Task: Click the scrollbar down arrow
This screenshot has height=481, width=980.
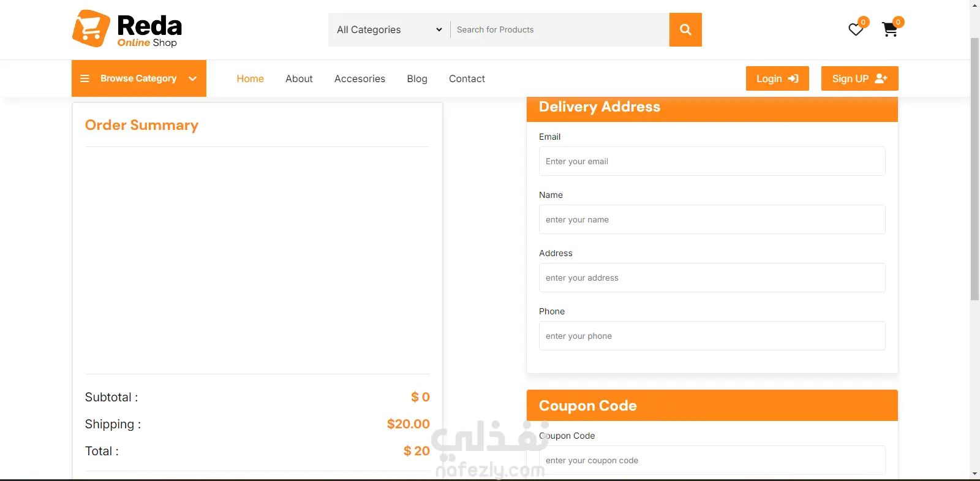Action: tap(974, 474)
